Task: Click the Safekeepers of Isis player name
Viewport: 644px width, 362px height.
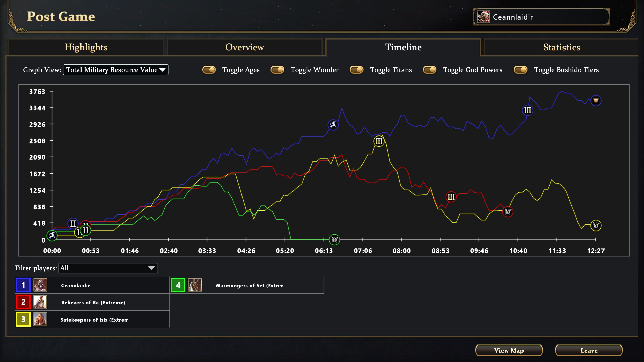Action: click(94, 320)
